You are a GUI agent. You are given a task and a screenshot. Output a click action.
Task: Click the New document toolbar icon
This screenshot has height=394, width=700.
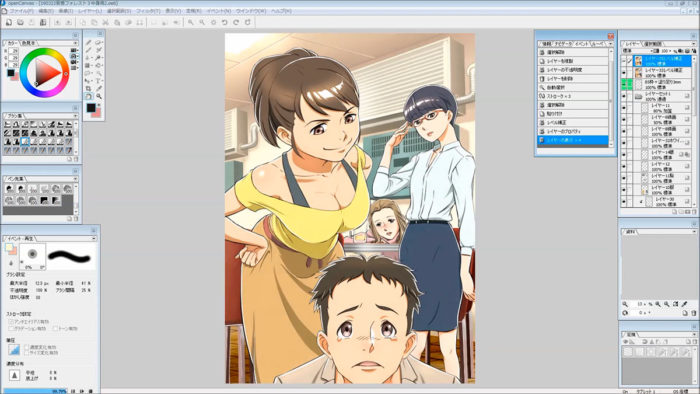coord(9,22)
